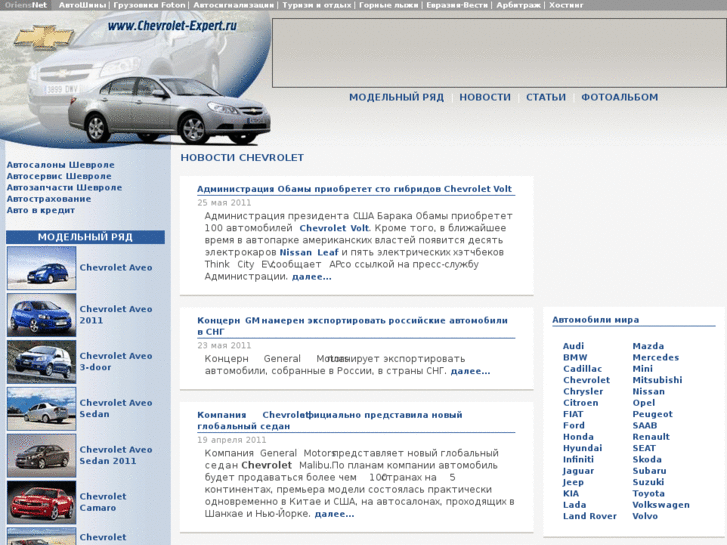Open Туризм и отдых top link
This screenshot has width=727, height=545.
[x=317, y=5]
